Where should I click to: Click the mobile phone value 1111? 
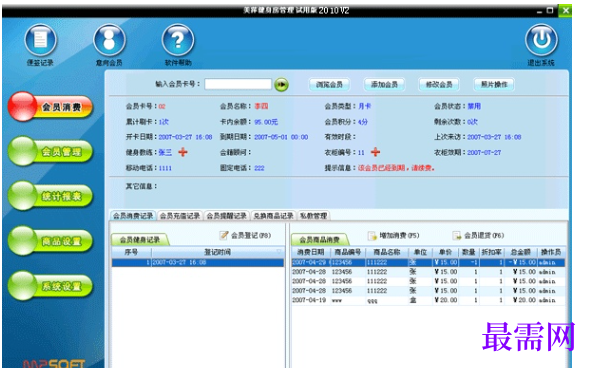[x=165, y=168]
